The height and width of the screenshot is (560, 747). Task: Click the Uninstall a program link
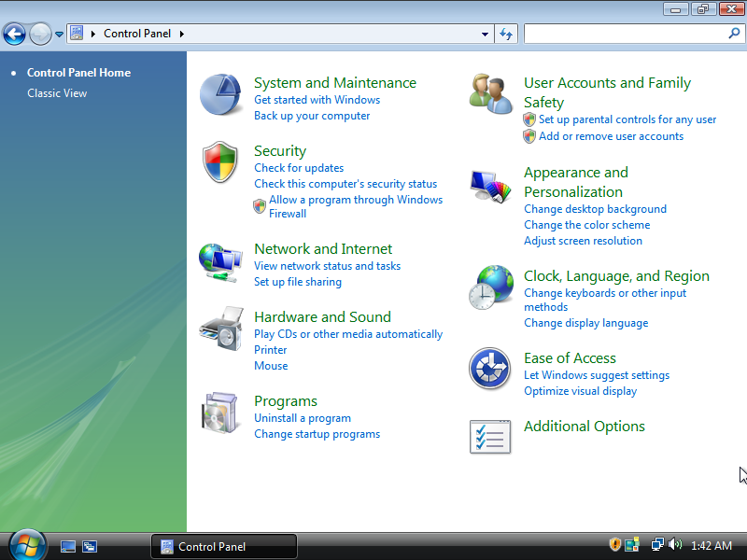tap(303, 418)
